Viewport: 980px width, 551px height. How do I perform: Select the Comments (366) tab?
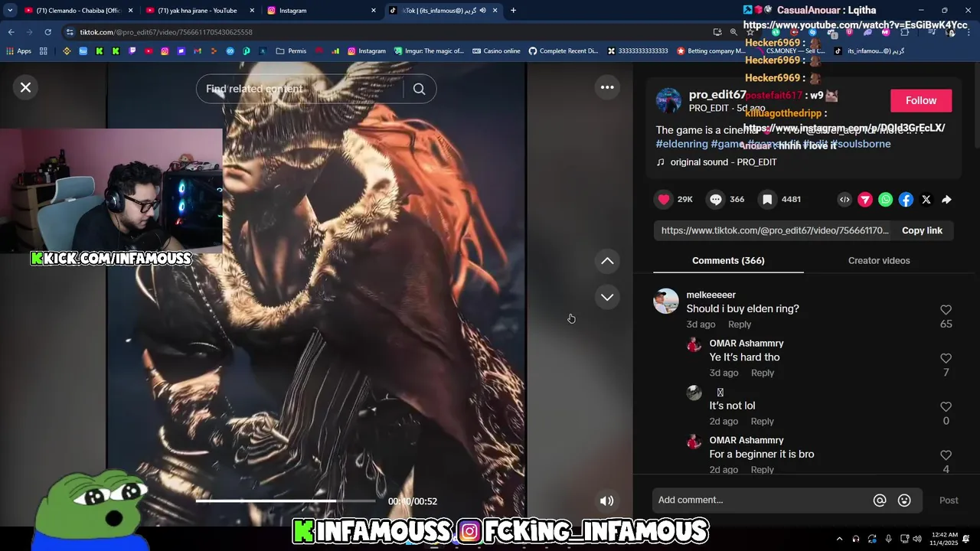tap(728, 261)
